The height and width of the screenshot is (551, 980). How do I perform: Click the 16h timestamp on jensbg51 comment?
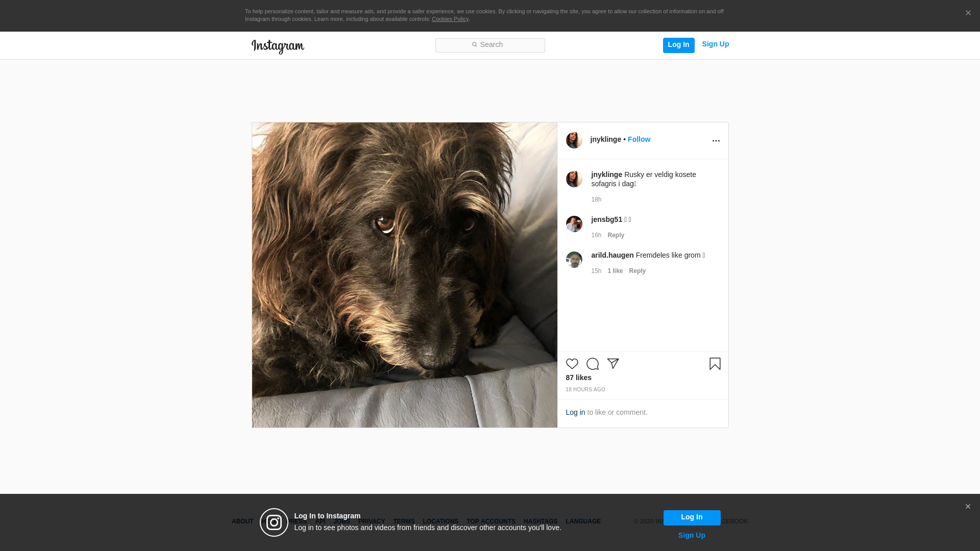point(596,235)
